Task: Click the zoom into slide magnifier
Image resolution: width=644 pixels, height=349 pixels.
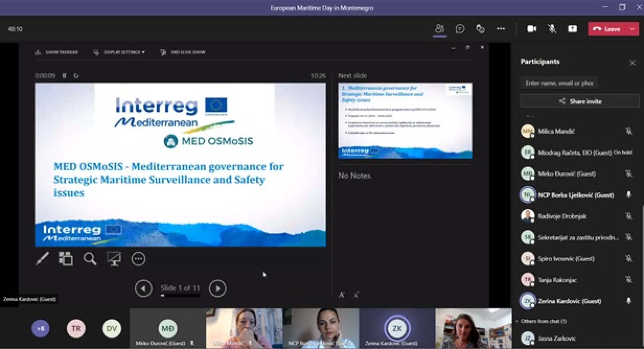Action: pyautogui.click(x=90, y=259)
